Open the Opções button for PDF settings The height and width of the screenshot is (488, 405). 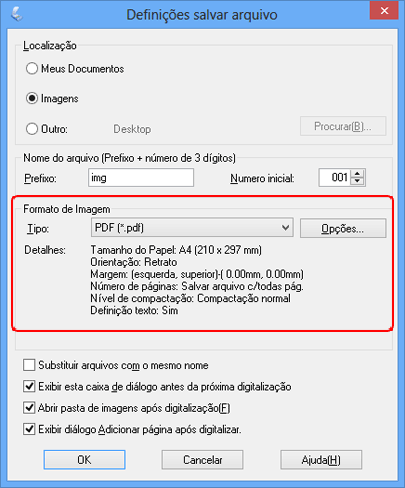[x=343, y=228]
